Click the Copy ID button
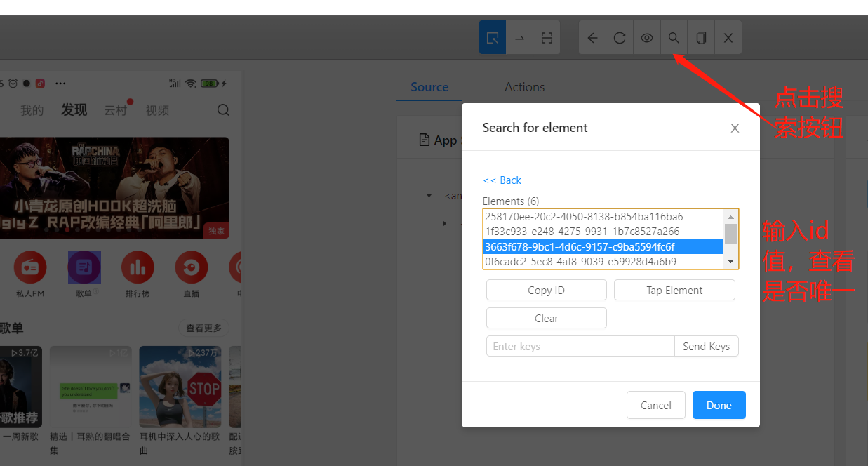Screen dimensions: 868x466 [547, 290]
